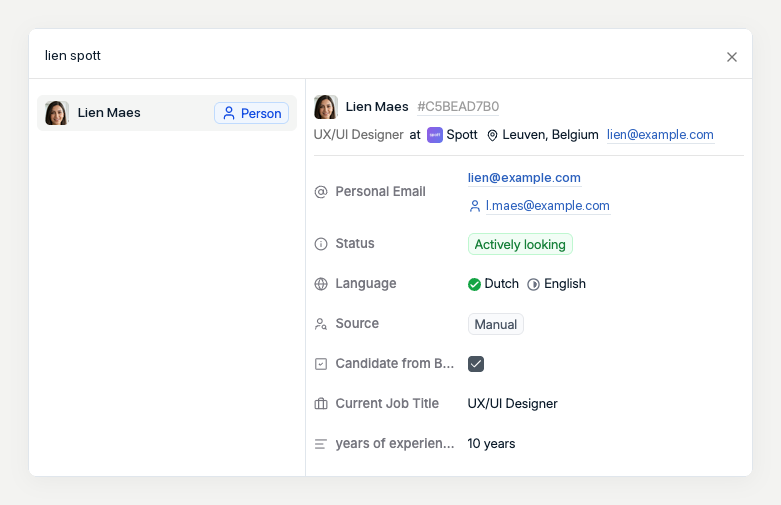The image size is (781, 505).
Task: Focus the search field containing lien spott
Action: pos(379,55)
